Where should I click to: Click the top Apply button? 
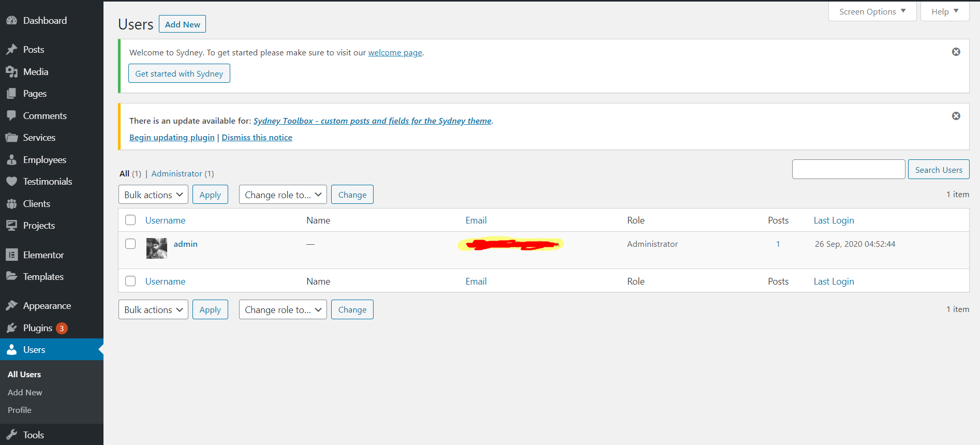[210, 195]
